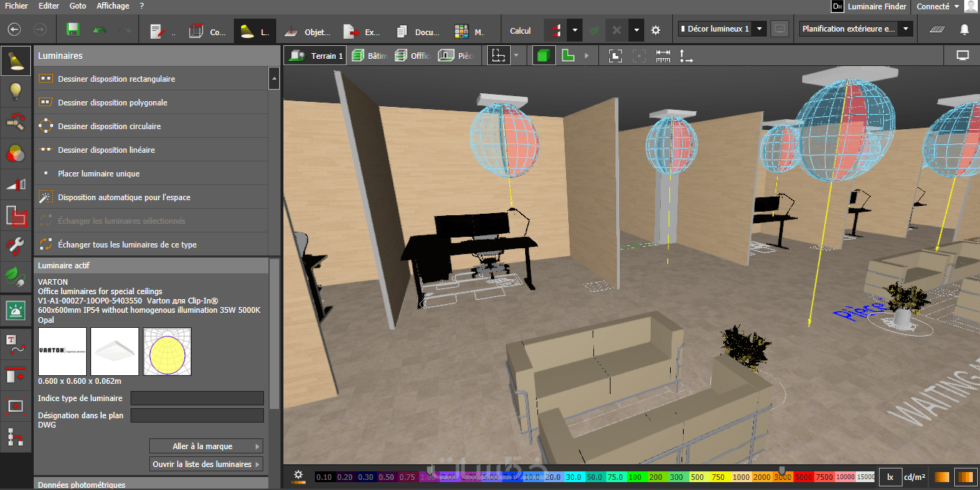Image resolution: width=980 pixels, height=490 pixels.
Task: Select the Office storey view tab
Action: 412,55
